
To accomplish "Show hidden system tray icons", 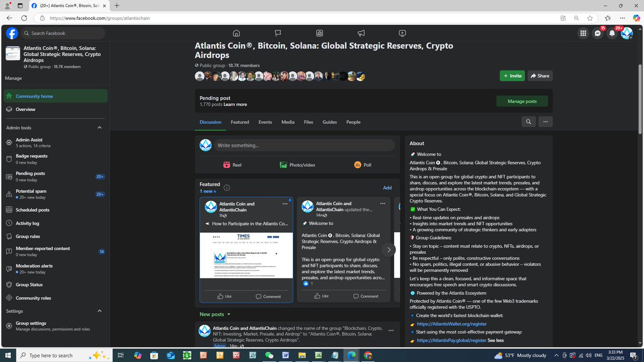I will [556, 355].
